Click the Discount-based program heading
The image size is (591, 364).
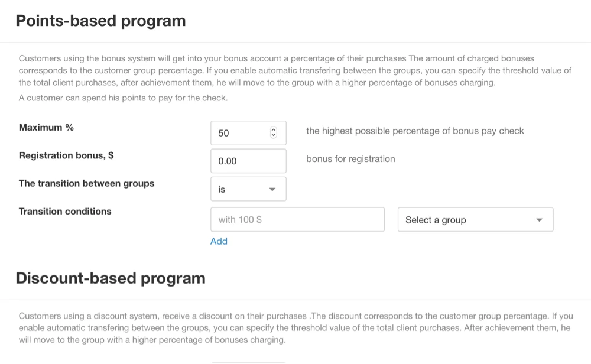pos(111,278)
